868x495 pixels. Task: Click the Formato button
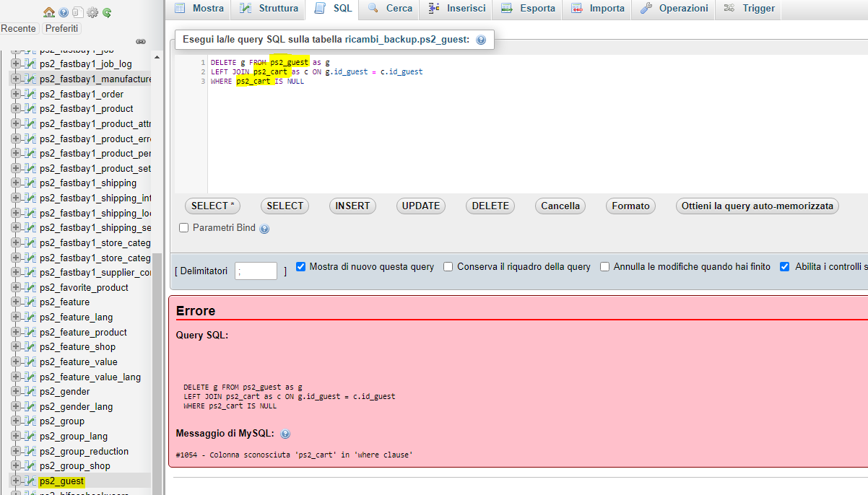(630, 206)
